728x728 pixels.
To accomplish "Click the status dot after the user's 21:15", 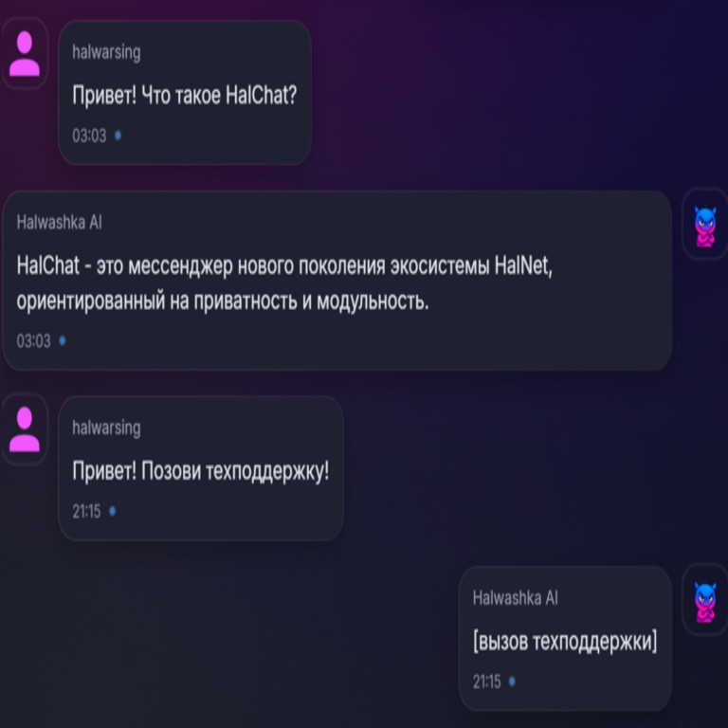I will pos(113,511).
